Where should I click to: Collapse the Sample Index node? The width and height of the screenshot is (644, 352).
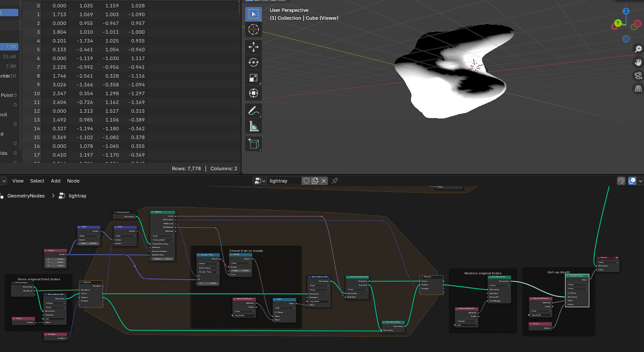pos(568,276)
